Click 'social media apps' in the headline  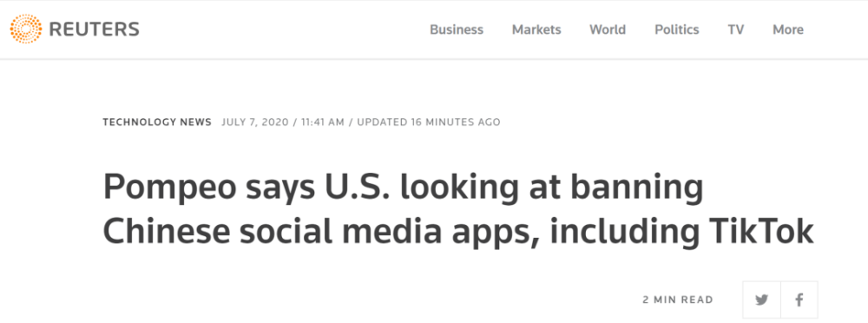[x=383, y=234]
